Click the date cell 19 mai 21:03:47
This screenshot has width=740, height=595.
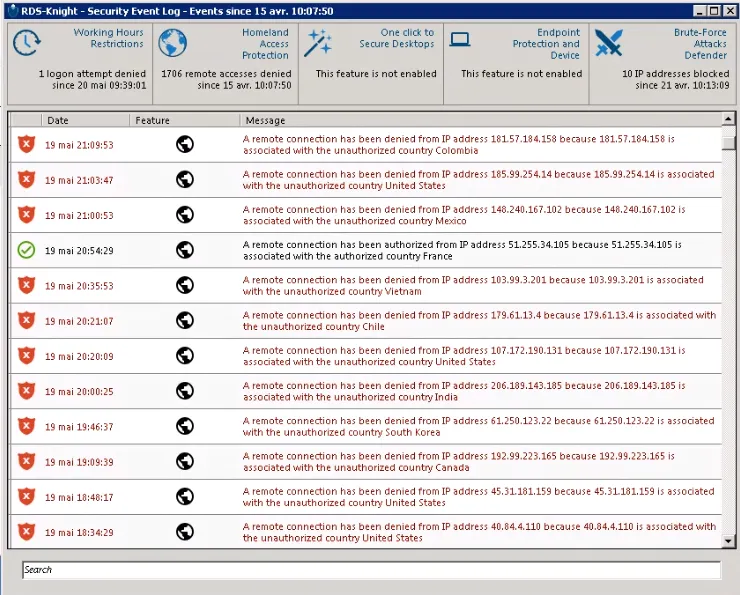click(79, 180)
